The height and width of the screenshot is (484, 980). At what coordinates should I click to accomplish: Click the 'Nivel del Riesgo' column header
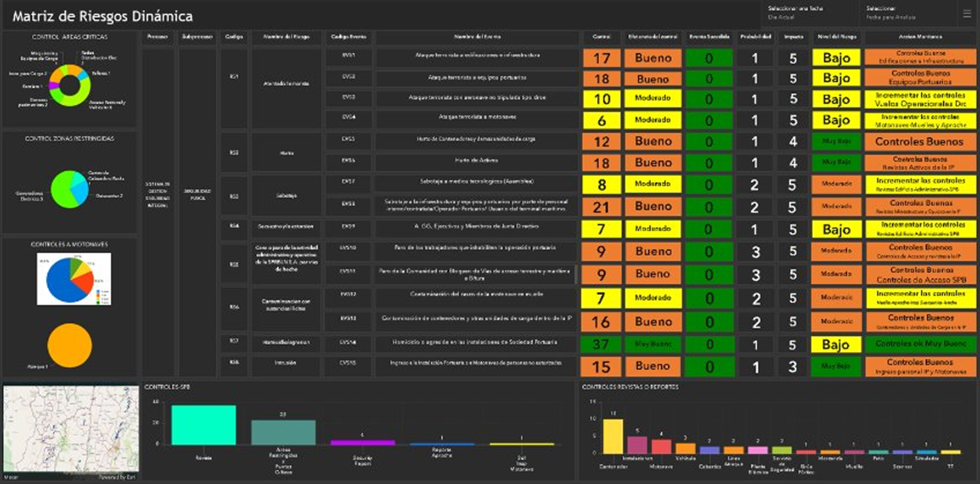837,36
